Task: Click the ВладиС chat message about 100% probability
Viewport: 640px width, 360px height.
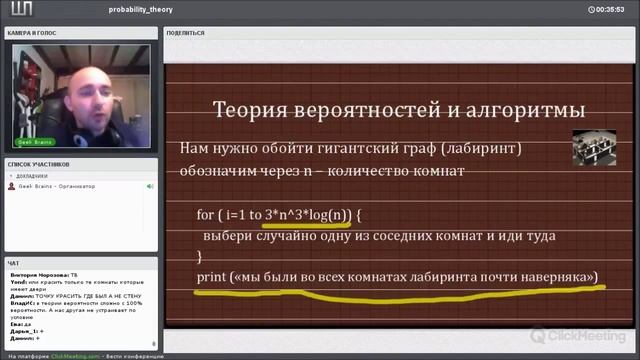Action: pos(76,310)
